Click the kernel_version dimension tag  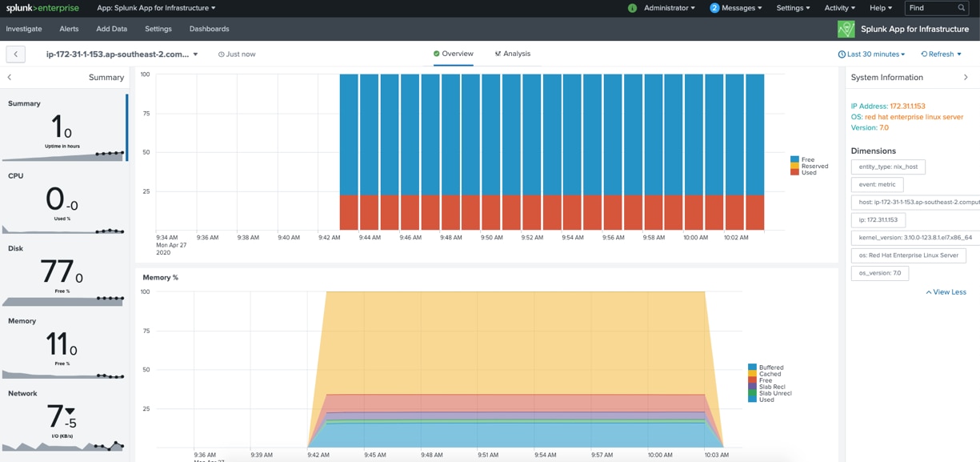pyautogui.click(x=915, y=237)
